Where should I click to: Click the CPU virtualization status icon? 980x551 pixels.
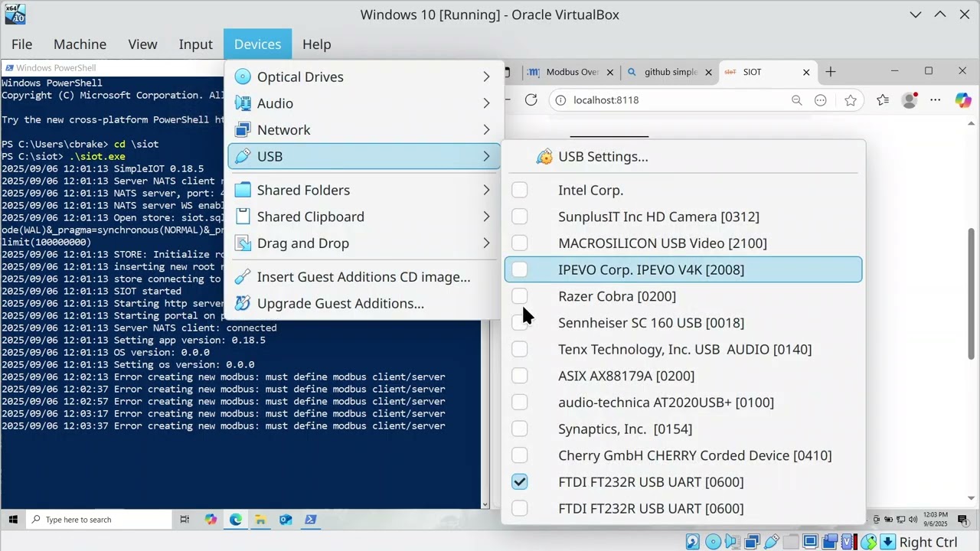coord(848,542)
